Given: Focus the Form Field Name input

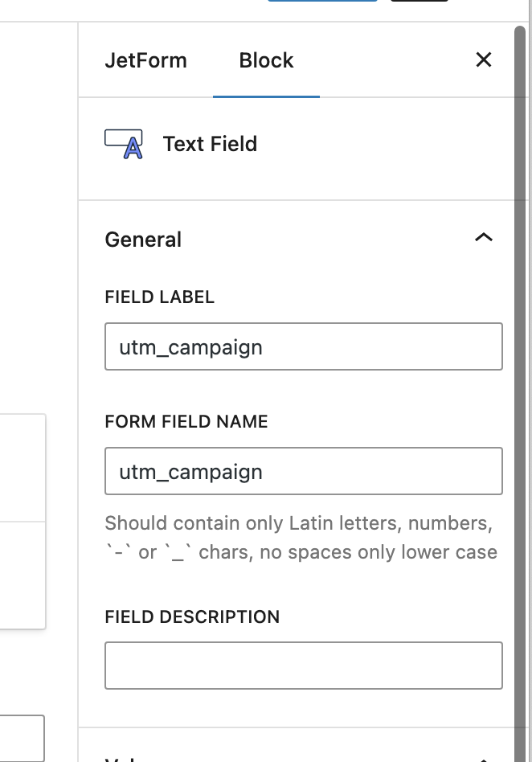Looking at the screenshot, I should tap(303, 471).
